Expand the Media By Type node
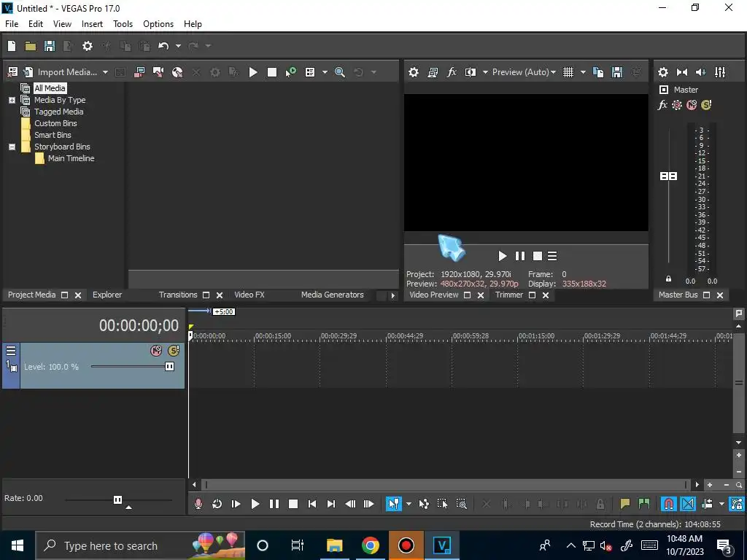Image resolution: width=747 pixels, height=560 pixels. [12, 100]
